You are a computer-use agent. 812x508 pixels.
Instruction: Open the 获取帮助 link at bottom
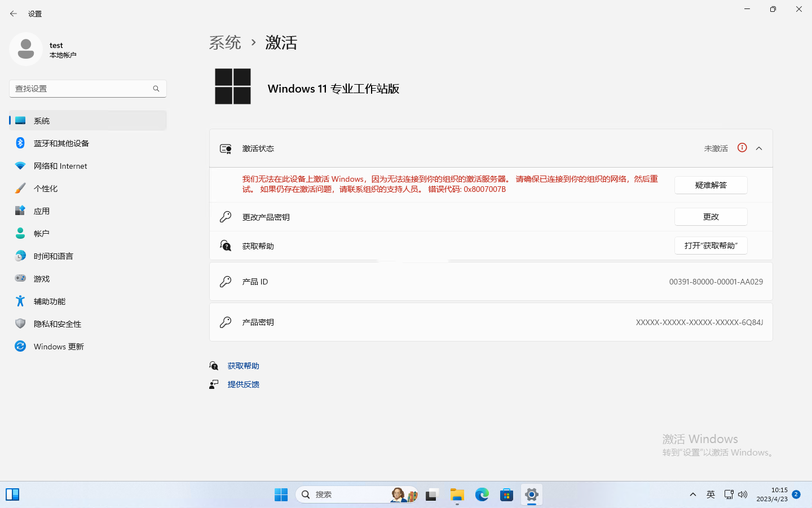point(244,366)
